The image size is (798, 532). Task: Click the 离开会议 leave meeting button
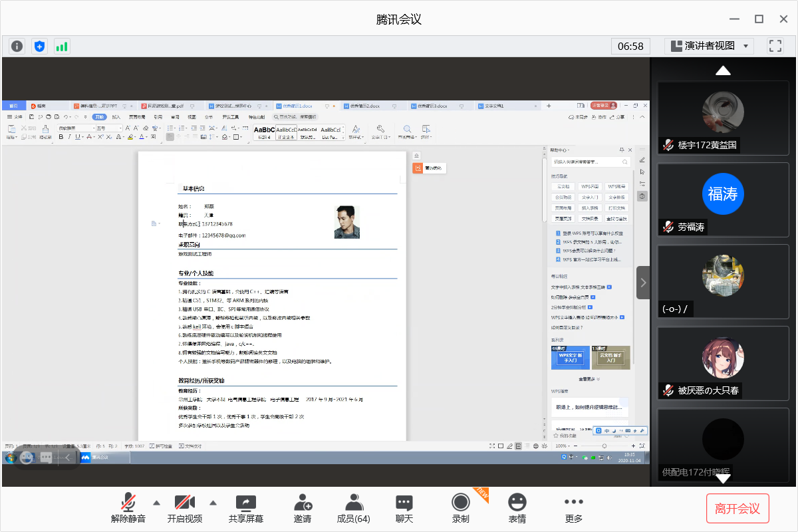click(737, 509)
